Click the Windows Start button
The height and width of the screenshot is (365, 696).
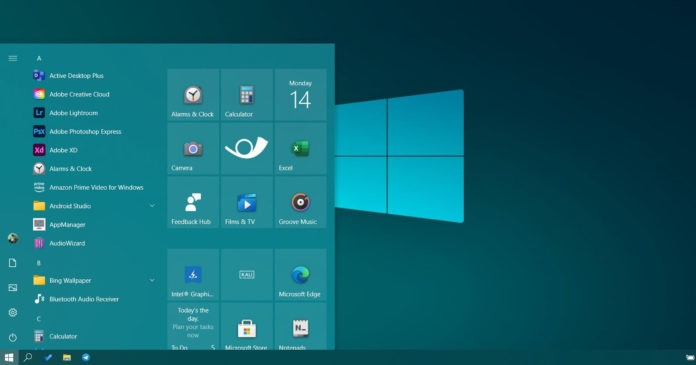(9, 357)
